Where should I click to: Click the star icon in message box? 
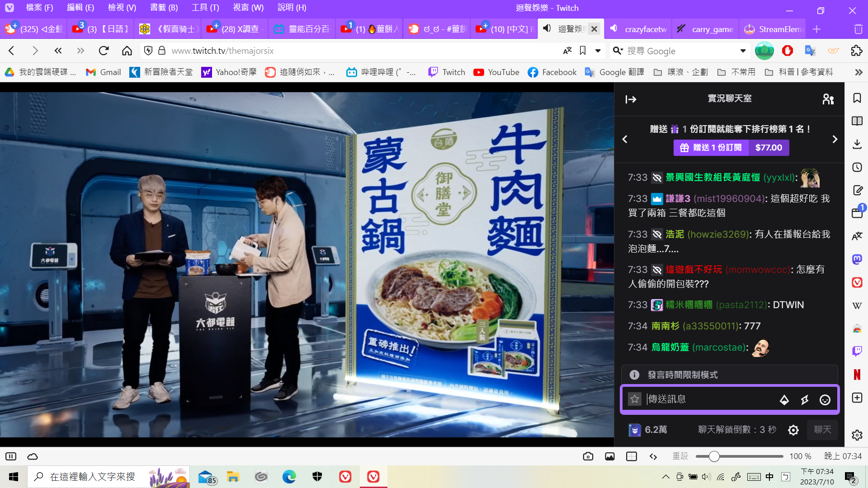pos(635,399)
